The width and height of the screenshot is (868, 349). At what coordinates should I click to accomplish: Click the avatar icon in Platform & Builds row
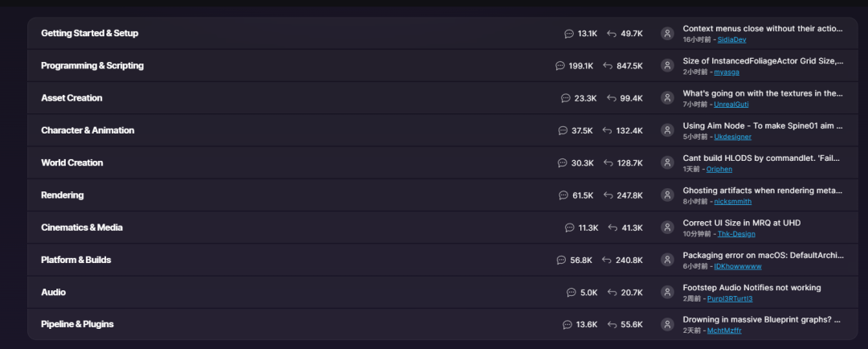pos(667,260)
